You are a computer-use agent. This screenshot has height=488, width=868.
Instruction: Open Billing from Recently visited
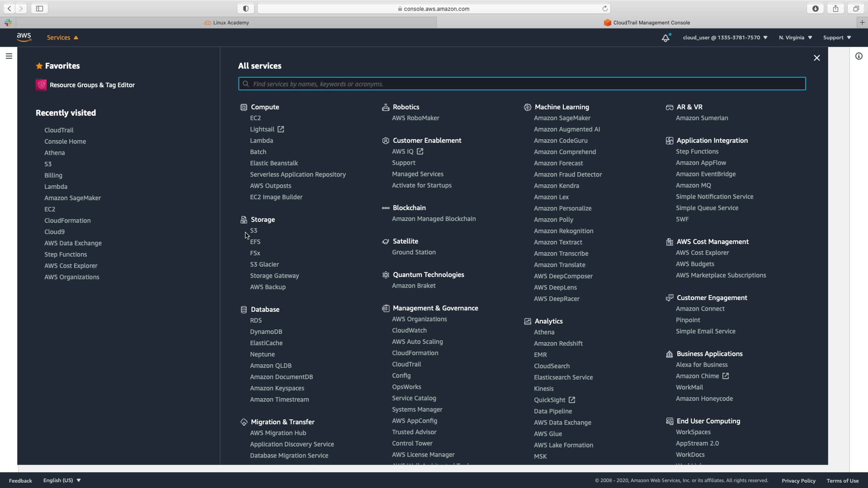click(x=53, y=175)
